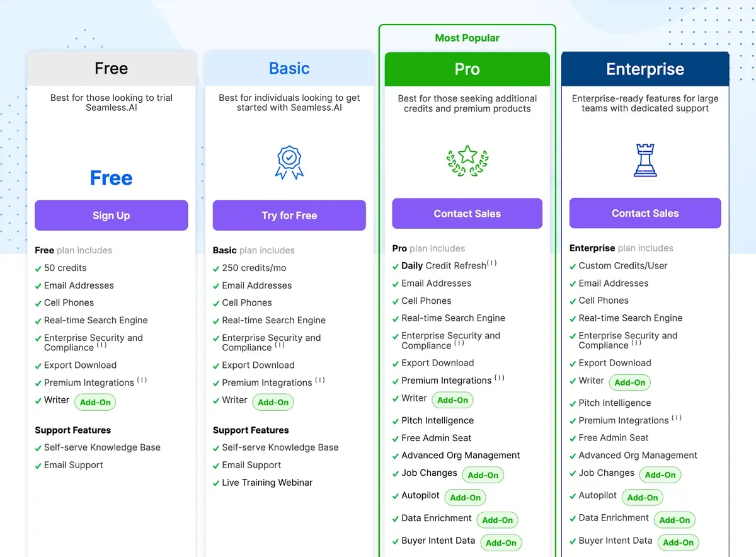Click the checkmark beside 50 credits
756x557 pixels.
point(39,268)
